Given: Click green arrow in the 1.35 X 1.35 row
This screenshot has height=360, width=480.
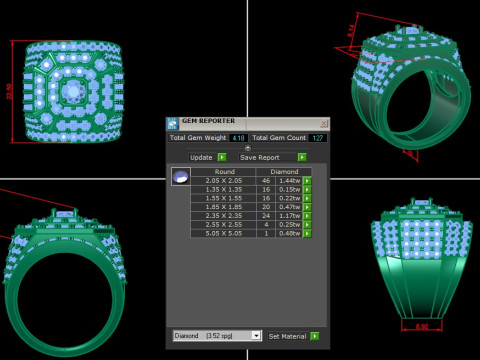Looking at the screenshot, I should pyautogui.click(x=307, y=189).
